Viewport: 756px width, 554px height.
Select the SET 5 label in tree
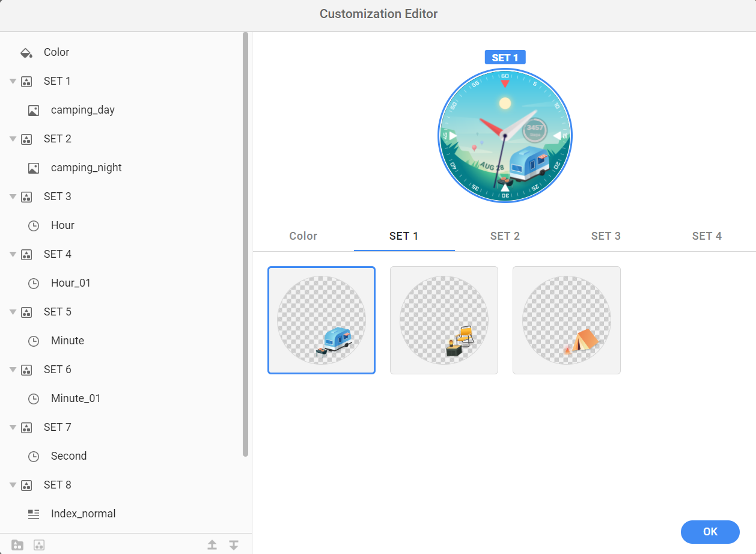tap(58, 312)
